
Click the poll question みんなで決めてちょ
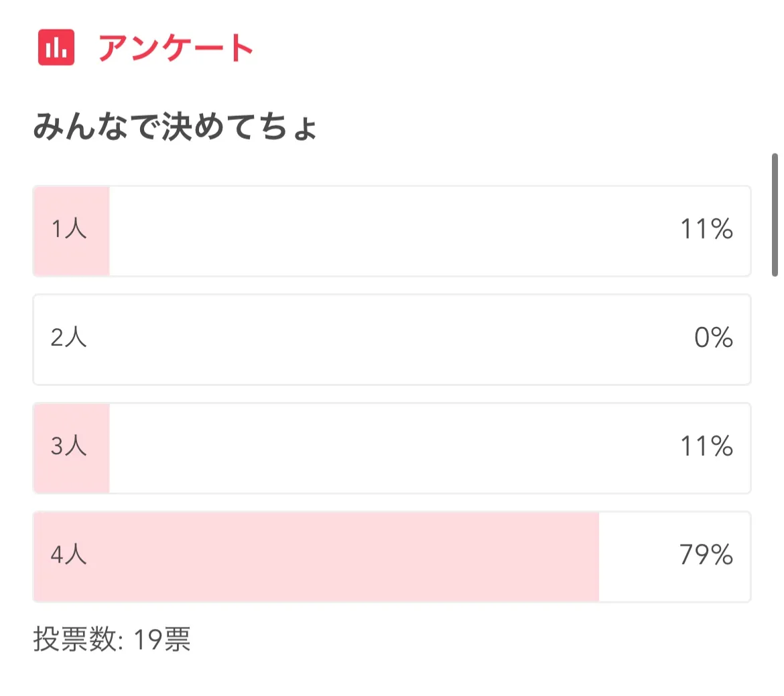click(x=175, y=127)
